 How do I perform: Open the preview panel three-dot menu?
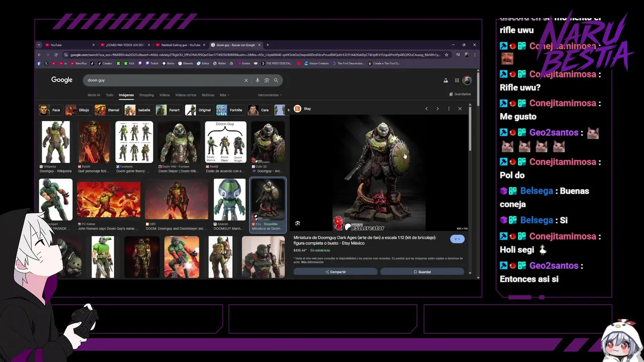click(449, 109)
